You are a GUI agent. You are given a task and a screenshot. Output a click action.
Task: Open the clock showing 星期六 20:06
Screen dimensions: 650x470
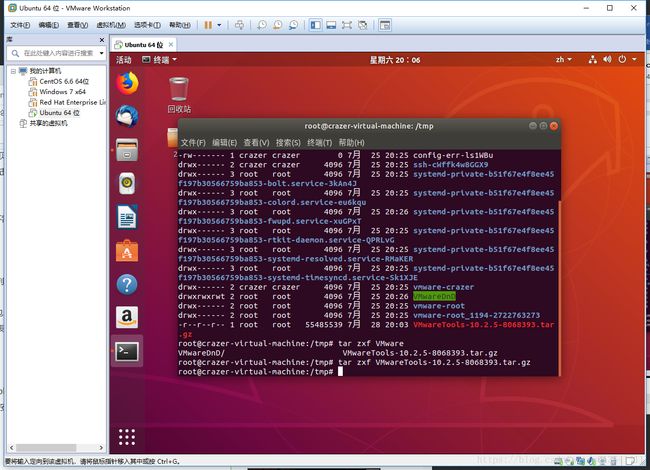tap(395, 60)
